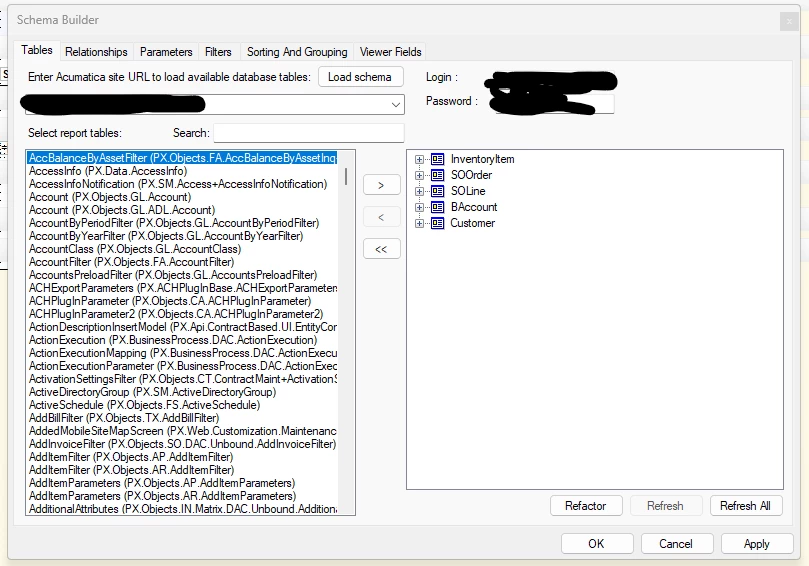Viewport: 809px width, 566px height.
Task: Select AccessInfoNotification list entry
Action: point(183,184)
